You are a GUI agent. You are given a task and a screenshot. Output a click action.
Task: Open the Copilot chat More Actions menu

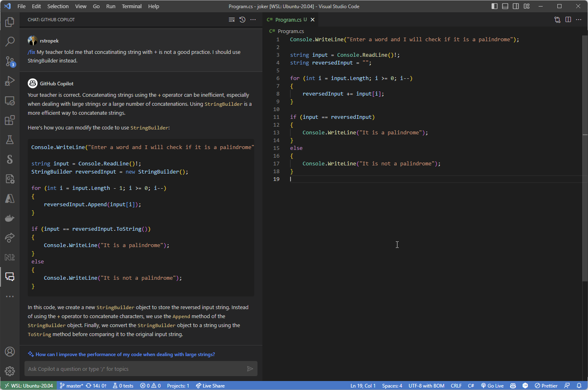point(253,20)
